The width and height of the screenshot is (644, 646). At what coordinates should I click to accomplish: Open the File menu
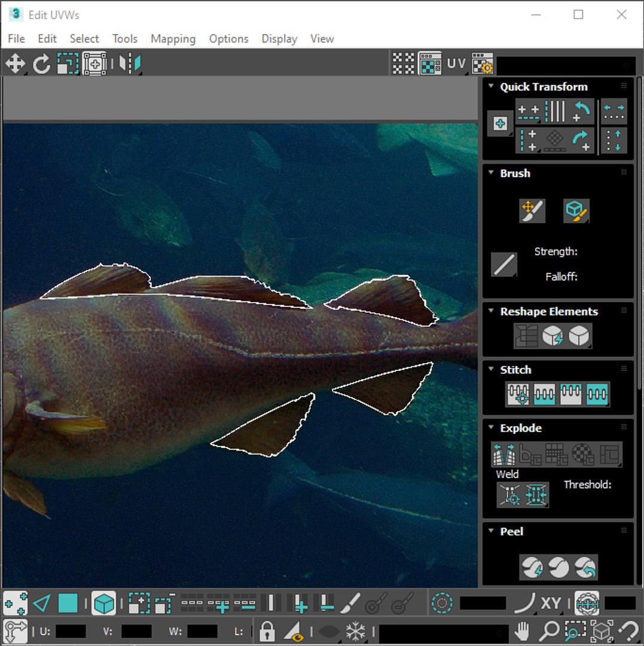point(17,39)
